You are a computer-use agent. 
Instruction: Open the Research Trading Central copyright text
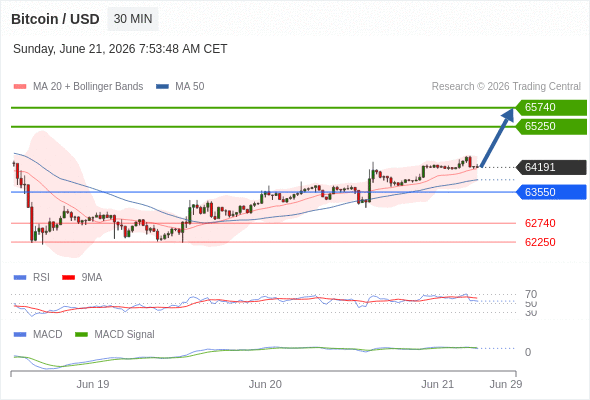tap(506, 87)
